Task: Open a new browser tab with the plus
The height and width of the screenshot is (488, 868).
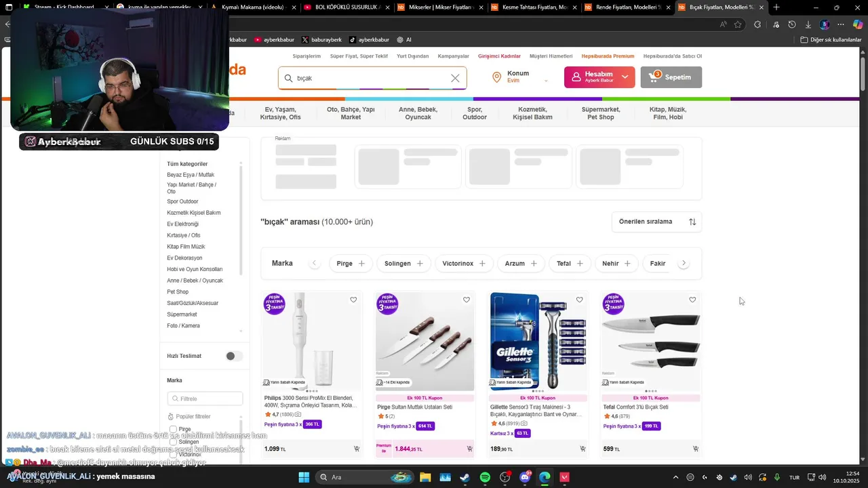Action: coord(776,7)
